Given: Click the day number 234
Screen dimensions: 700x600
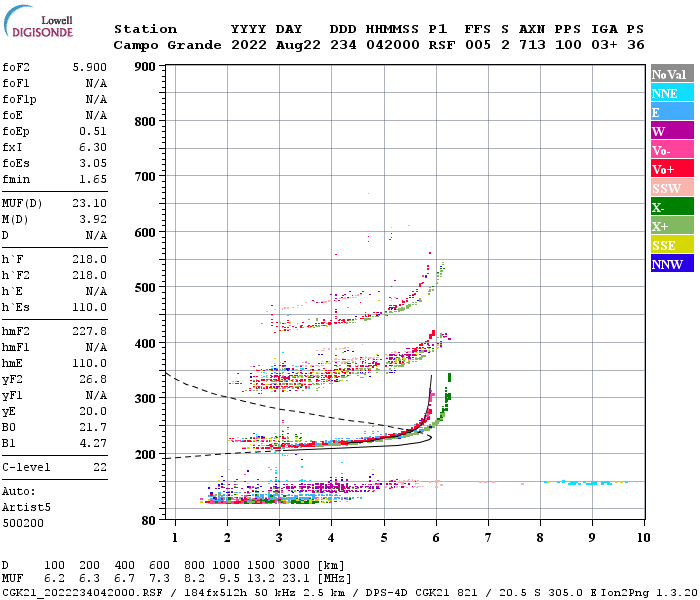Looking at the screenshot, I should tap(343, 45).
